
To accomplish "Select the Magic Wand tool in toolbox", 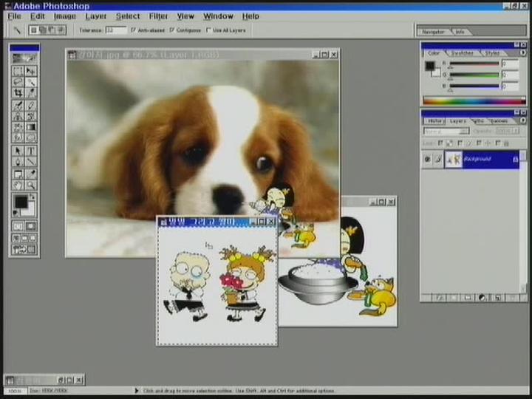I will point(31,82).
